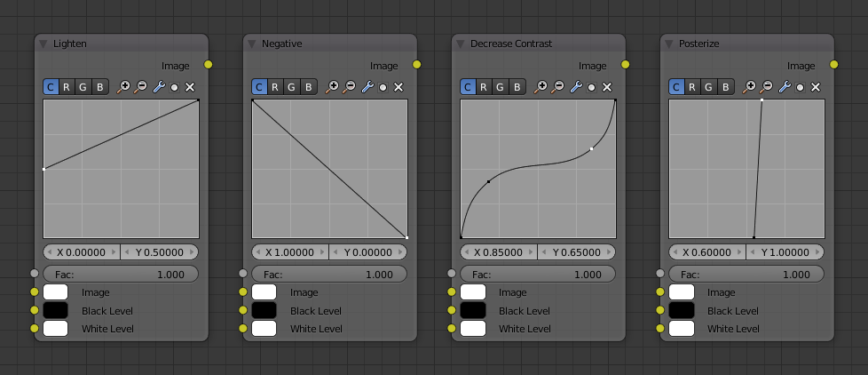Collapse the Posterize node

click(669, 44)
